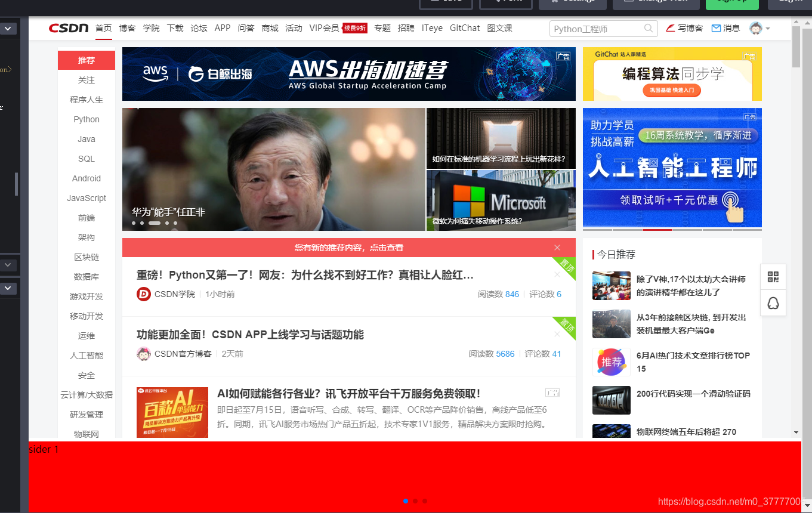Click the CSDN官方博客 author name
812x513 pixels.
pyautogui.click(x=183, y=354)
